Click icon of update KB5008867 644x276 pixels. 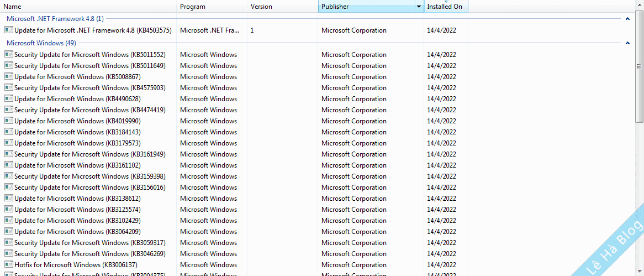[x=8, y=76]
